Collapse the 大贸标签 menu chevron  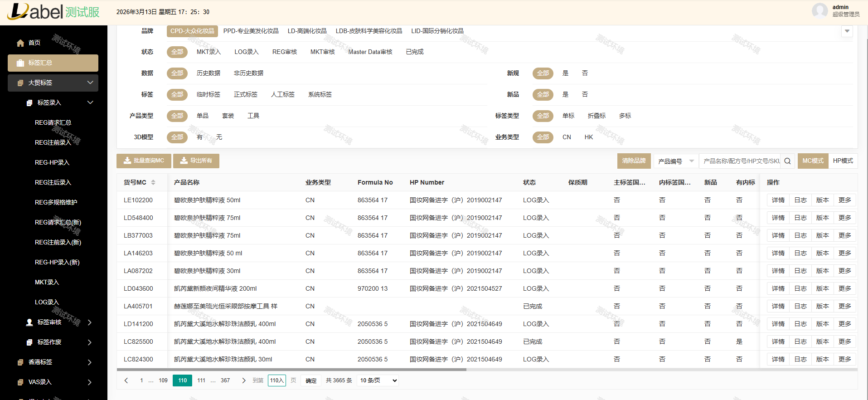90,83
